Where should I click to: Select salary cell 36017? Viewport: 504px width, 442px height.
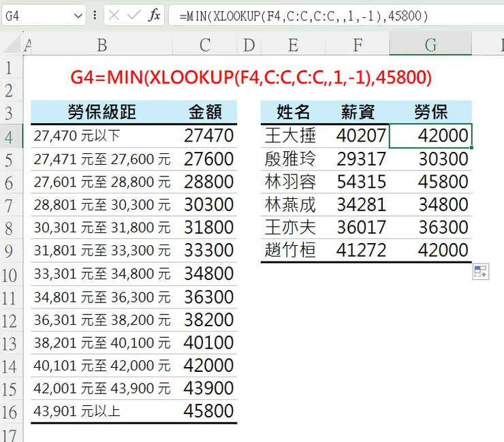coord(358,227)
